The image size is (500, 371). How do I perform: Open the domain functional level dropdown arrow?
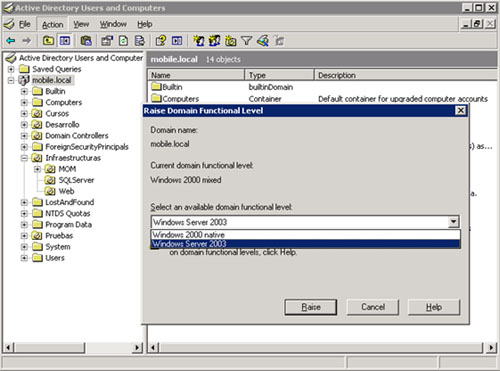(453, 222)
